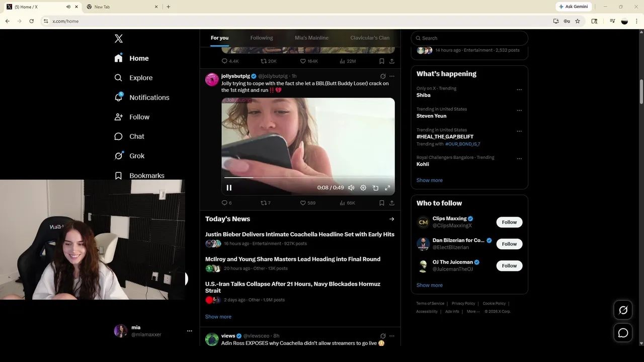The height and width of the screenshot is (362, 644).
Task: Show more under Who to follow
Action: [430, 285]
